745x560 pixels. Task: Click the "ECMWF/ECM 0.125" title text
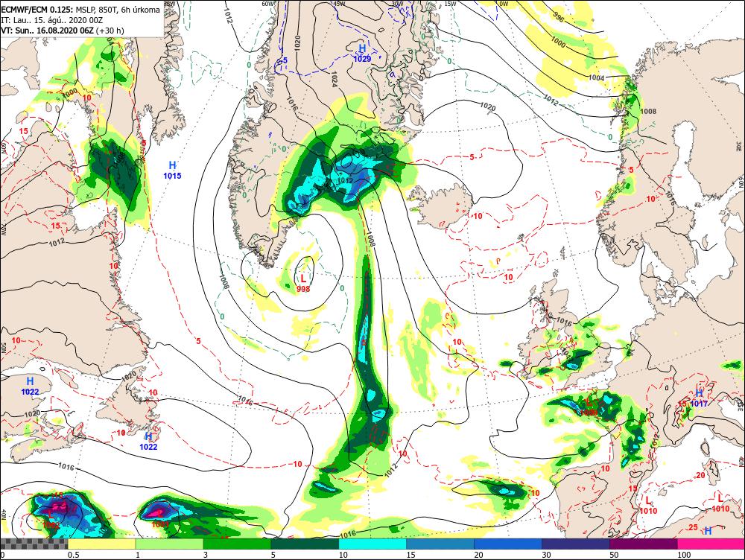[x=37, y=10]
